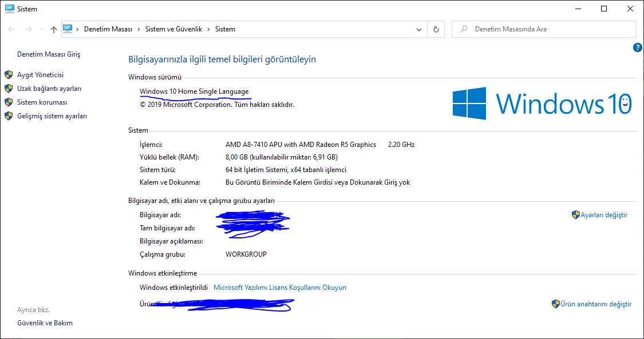Expand chevron after Sistem ve Güvenlik breadcrumb
644x339 pixels.
pyautogui.click(x=208, y=29)
